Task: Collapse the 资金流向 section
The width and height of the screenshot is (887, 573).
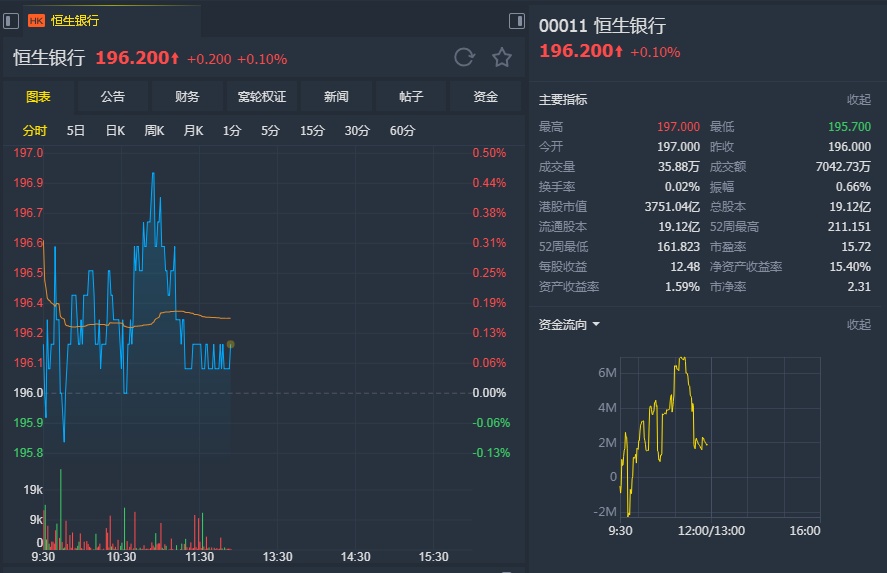Action: (859, 325)
